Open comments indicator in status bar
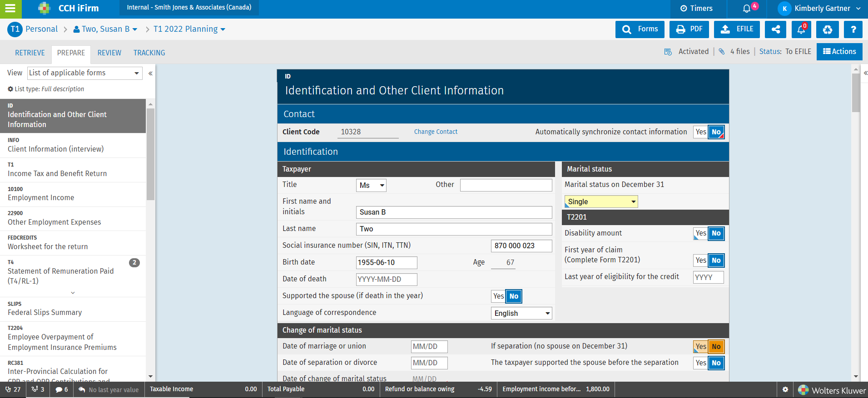Screen dimensions: 868x398 pos(61,389)
